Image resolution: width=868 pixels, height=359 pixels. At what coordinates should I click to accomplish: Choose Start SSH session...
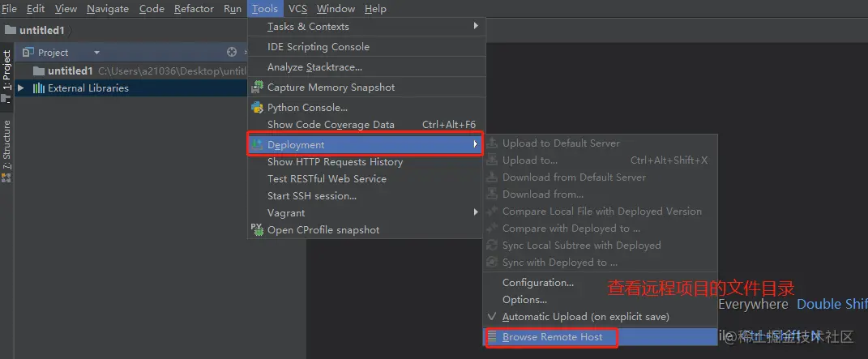point(366,196)
